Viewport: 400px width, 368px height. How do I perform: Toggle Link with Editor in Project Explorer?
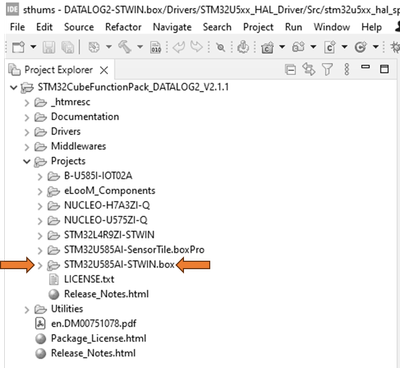[308, 69]
